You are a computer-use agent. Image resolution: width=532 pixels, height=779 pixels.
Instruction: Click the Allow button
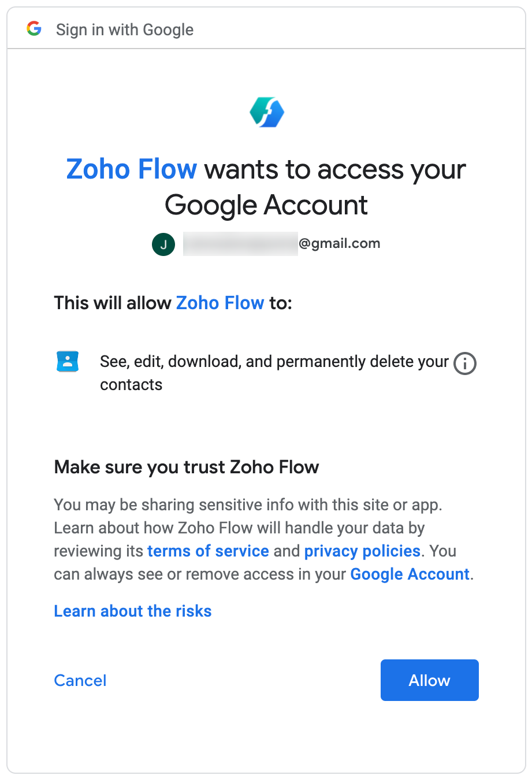(x=430, y=680)
